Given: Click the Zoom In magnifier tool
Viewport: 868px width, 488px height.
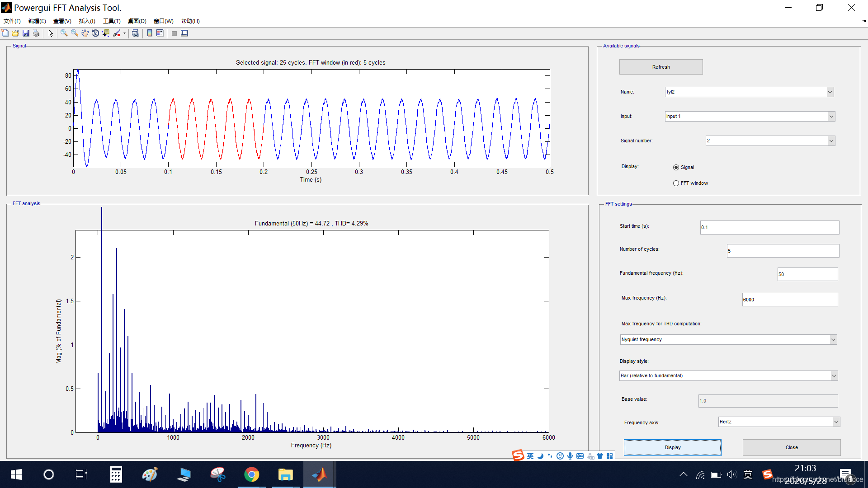Looking at the screenshot, I should 64,33.
